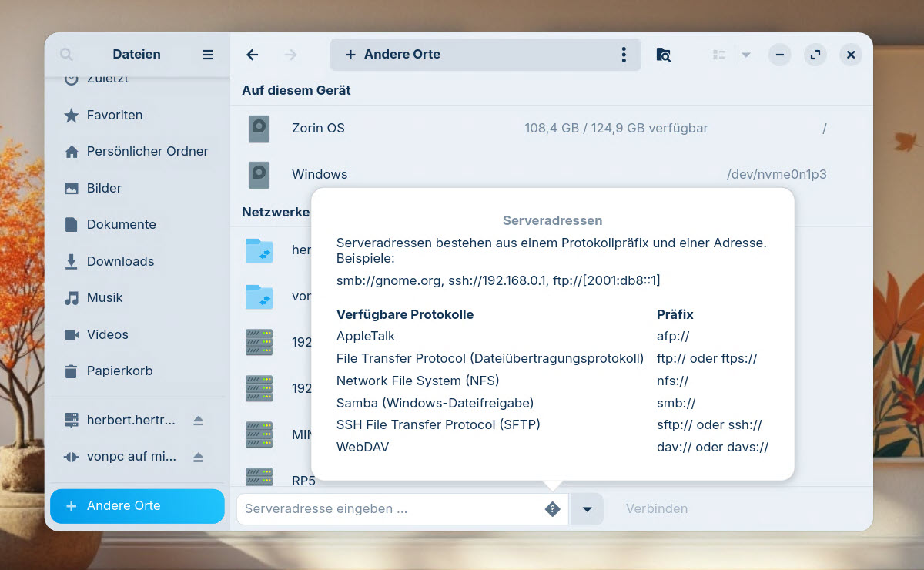Expand recent servers dropdown arrow
924x570 pixels.
click(x=587, y=509)
